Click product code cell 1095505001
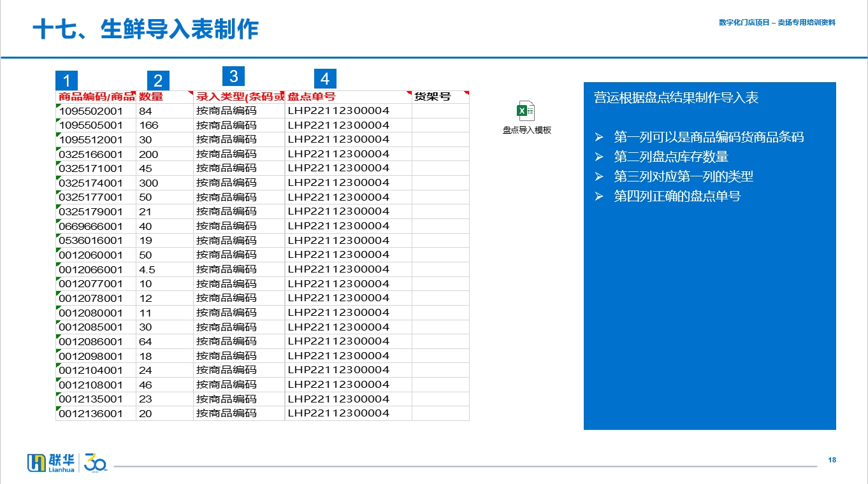This screenshot has height=484, width=868. pyautogui.click(x=96, y=125)
